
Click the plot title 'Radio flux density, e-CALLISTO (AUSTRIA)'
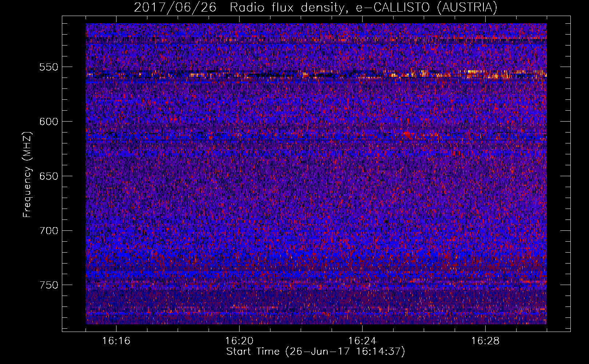click(x=363, y=7)
